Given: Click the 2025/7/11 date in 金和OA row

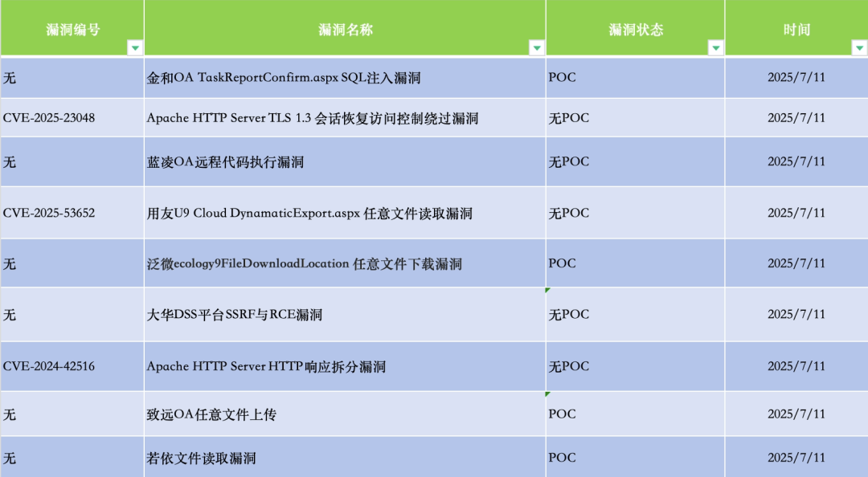Looking at the screenshot, I should [x=796, y=77].
